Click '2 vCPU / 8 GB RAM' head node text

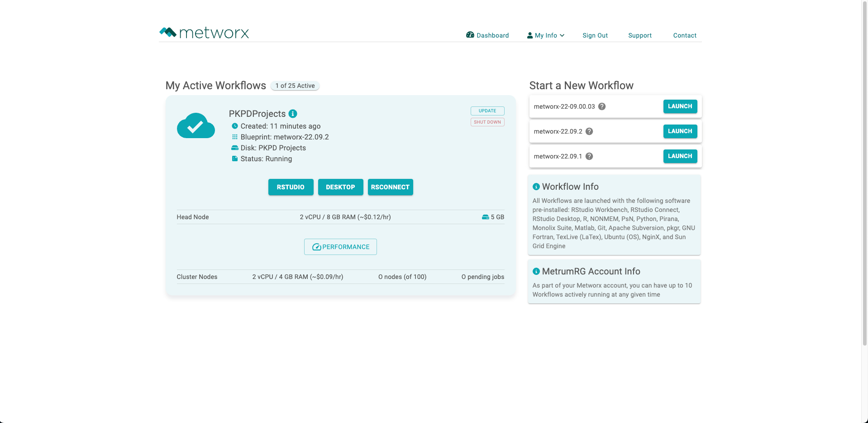click(x=345, y=217)
